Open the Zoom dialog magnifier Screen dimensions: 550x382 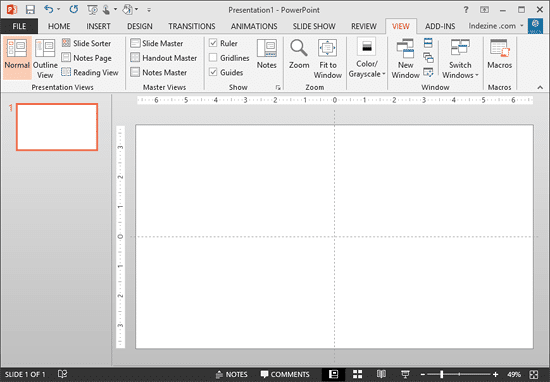299,53
